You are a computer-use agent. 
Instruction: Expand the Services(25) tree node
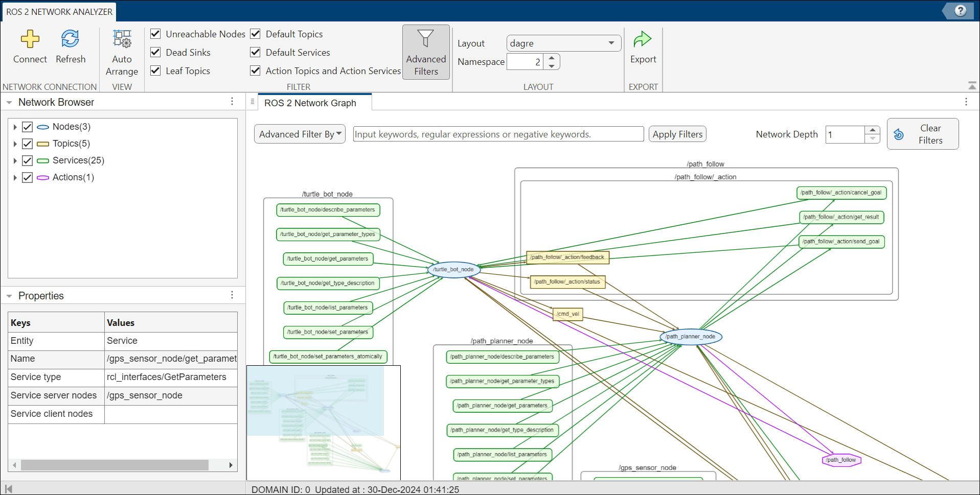click(15, 161)
